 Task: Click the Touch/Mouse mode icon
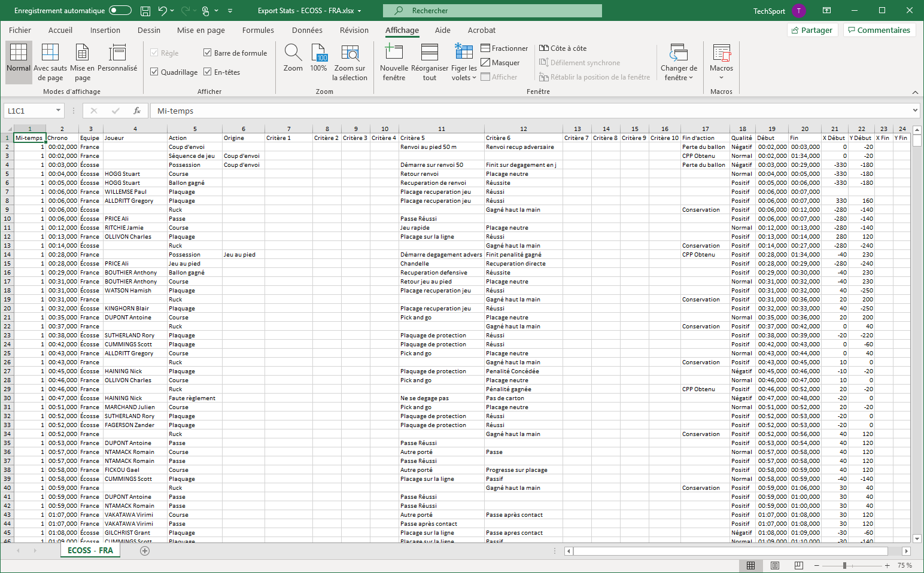pyautogui.click(x=205, y=11)
